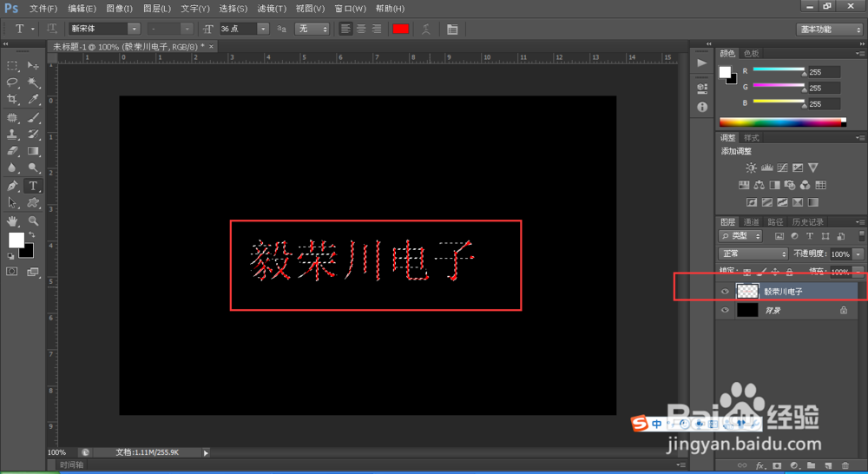Set center text alignment

tap(361, 29)
